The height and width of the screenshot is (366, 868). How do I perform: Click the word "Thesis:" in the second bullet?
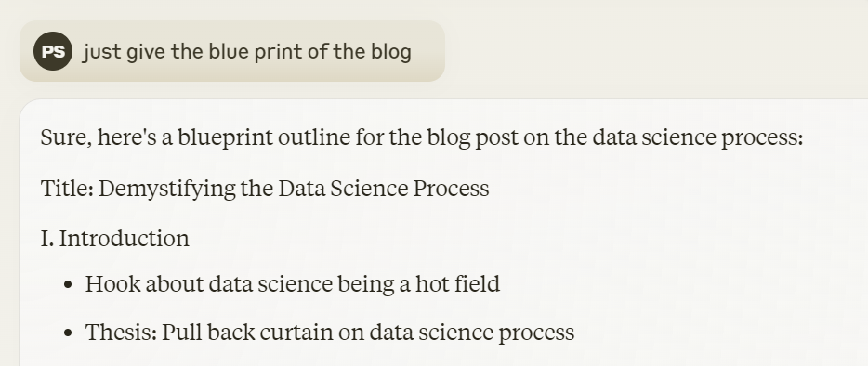pos(121,333)
